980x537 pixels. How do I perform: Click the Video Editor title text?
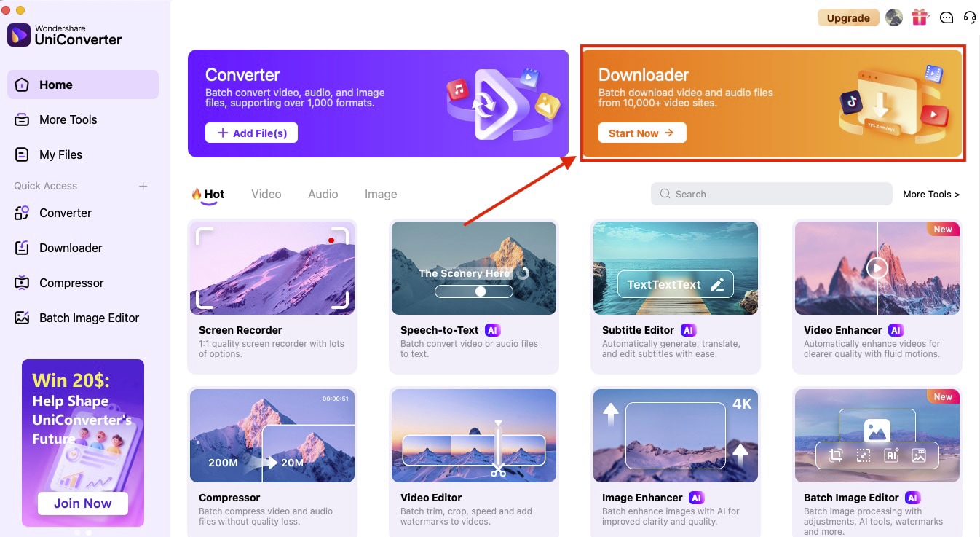431,498
